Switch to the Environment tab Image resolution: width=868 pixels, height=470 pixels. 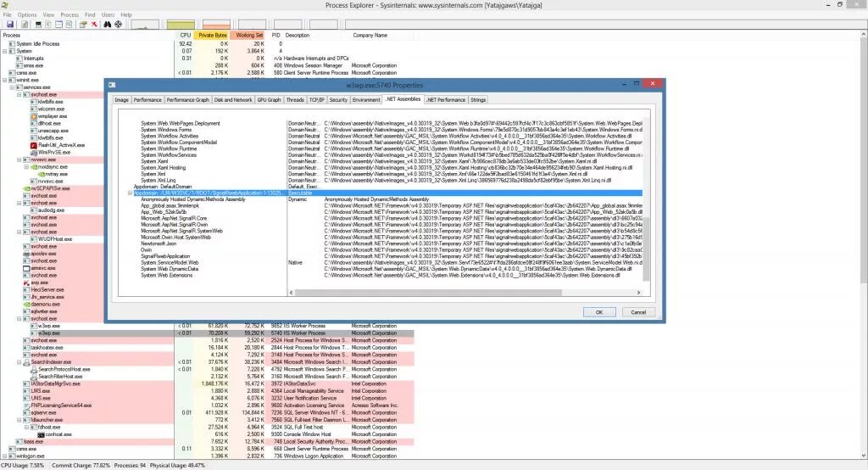click(366, 100)
